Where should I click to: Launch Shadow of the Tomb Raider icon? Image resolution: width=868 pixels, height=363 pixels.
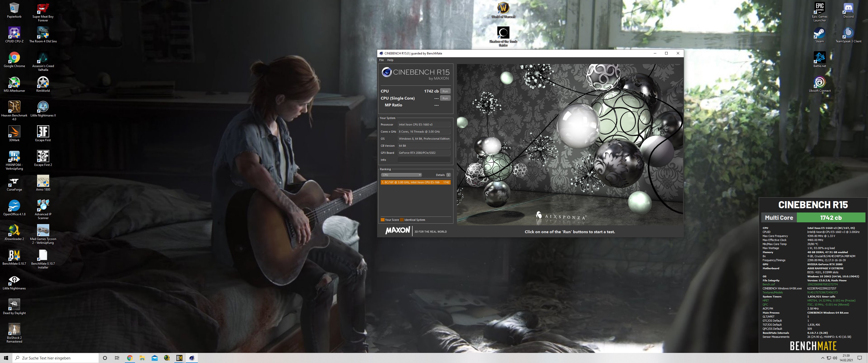(503, 36)
